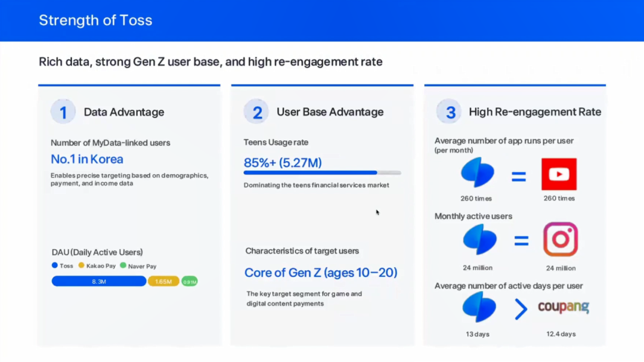Image resolution: width=644 pixels, height=362 pixels.
Task: Click 'The key target segment' description
Action: tap(304, 299)
